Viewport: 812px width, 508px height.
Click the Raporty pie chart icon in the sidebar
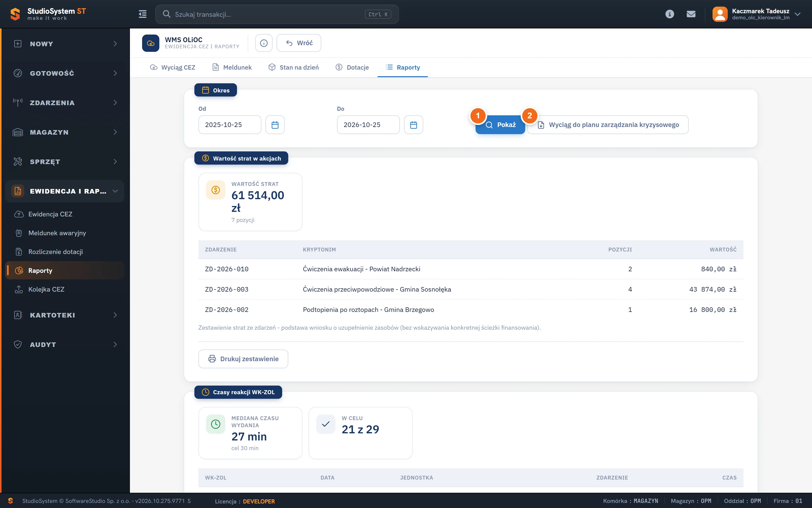[19, 271]
